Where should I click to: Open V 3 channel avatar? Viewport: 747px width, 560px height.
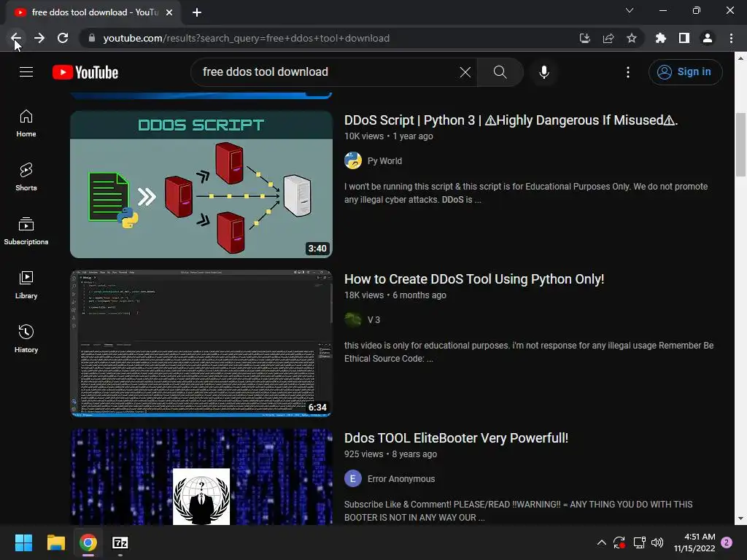tap(353, 319)
